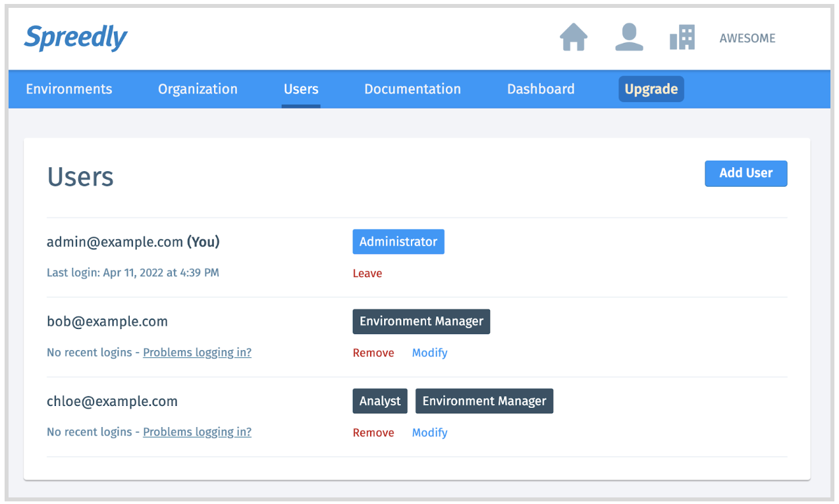This screenshot has height=504, width=839.
Task: Open the Documentation tab
Action: tap(413, 89)
